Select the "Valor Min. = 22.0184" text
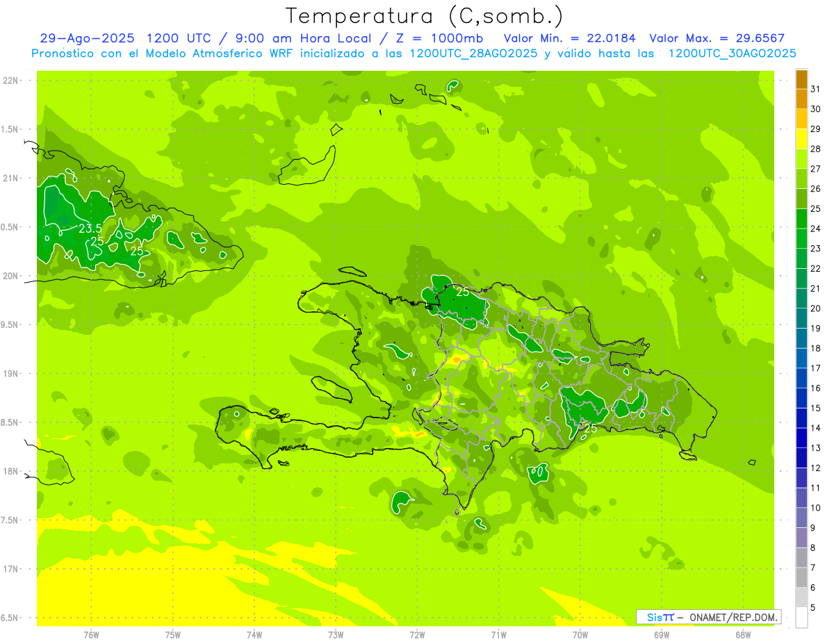 [x=569, y=39]
